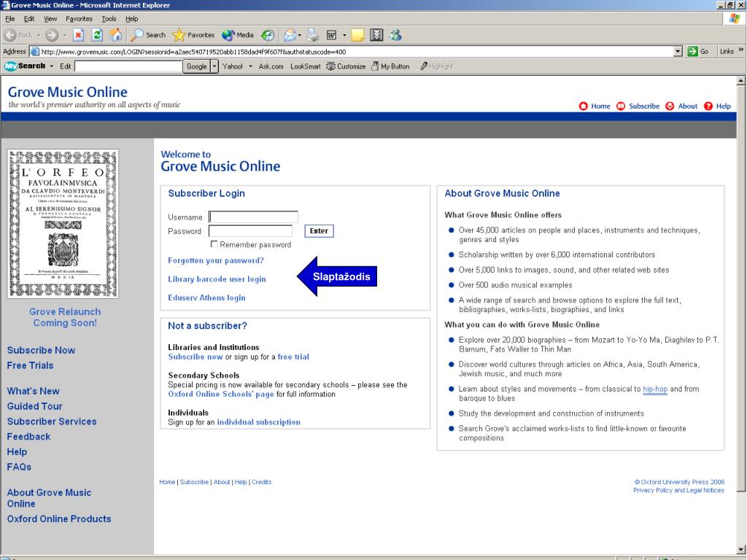Open Subscribe from the red header icon link
The height and width of the screenshot is (560, 747).
[638, 106]
